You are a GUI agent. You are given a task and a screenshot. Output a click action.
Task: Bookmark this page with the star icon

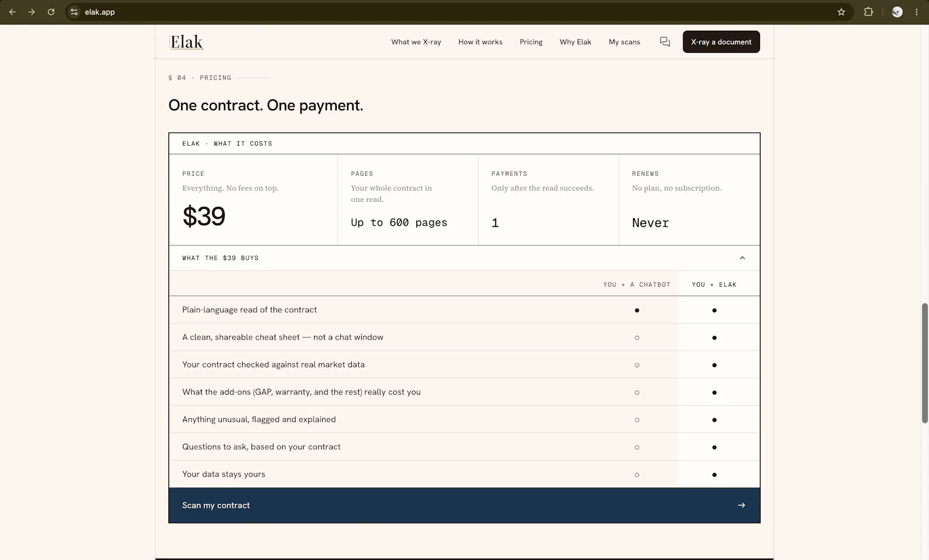coord(841,12)
